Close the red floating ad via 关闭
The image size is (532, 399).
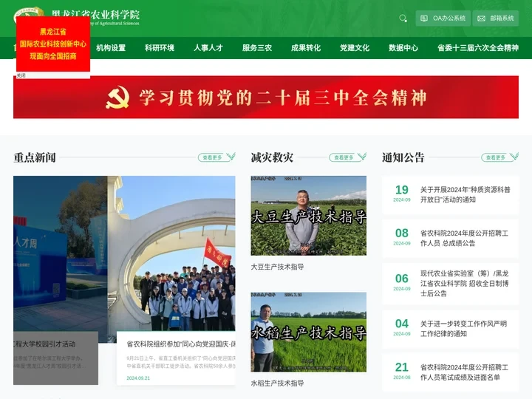[x=21, y=75]
